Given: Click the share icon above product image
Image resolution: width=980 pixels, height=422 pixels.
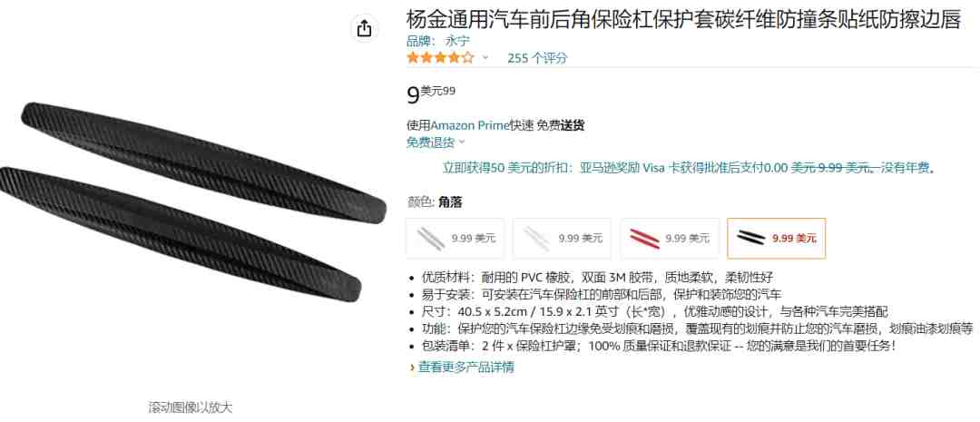Looking at the screenshot, I should click(365, 29).
